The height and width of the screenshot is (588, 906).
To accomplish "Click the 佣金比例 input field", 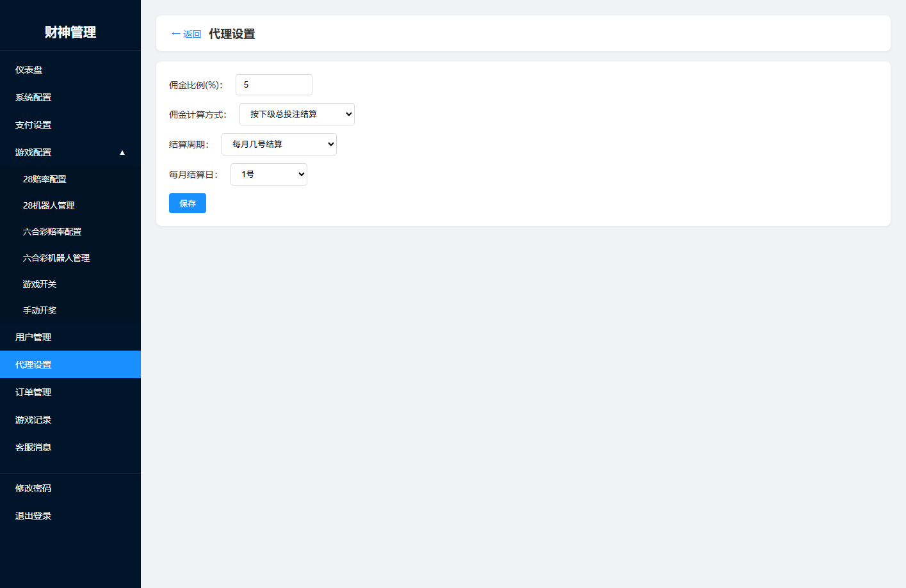I will tap(274, 85).
